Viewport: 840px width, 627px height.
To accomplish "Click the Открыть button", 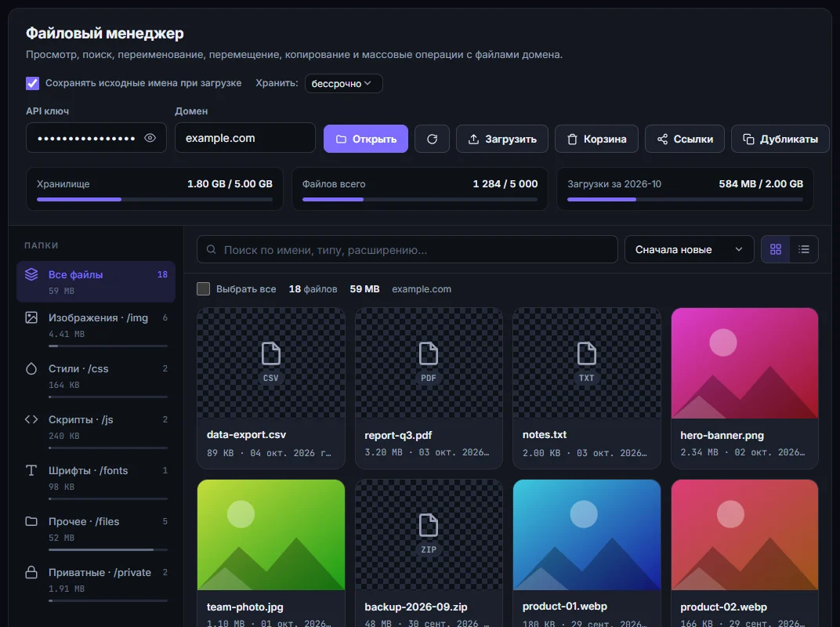I will coord(366,139).
